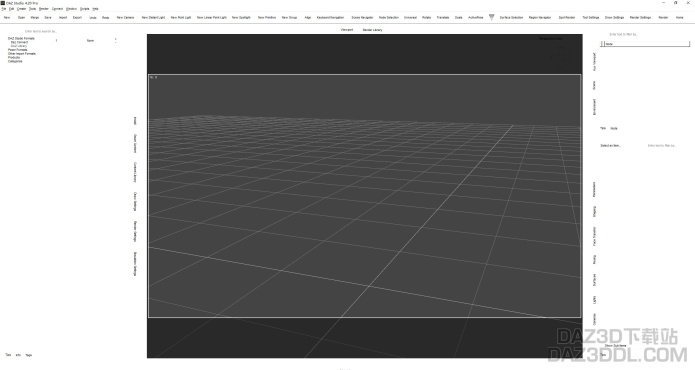
Task: Select Poser Formats in the tree
Action: pyautogui.click(x=17, y=50)
